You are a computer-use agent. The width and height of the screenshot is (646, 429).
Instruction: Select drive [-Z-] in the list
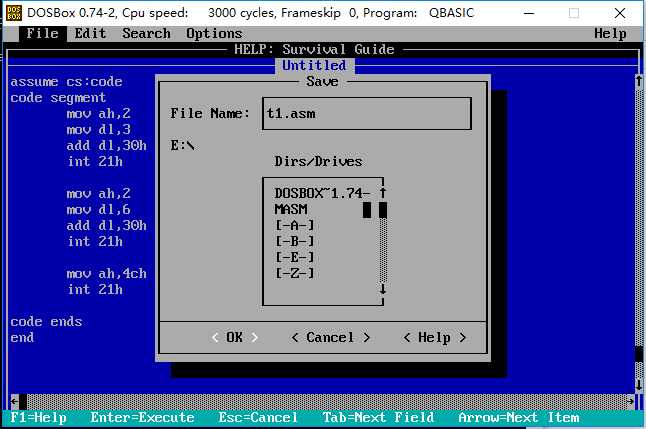(x=295, y=273)
